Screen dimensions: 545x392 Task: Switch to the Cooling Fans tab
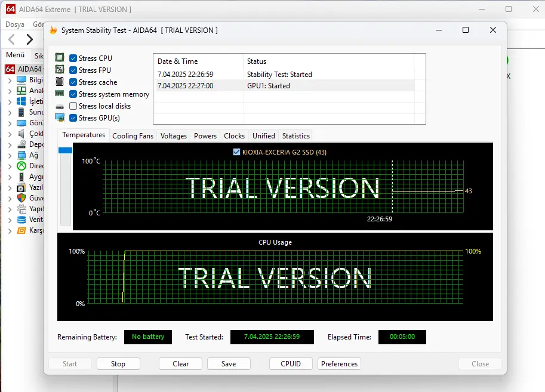pos(133,136)
